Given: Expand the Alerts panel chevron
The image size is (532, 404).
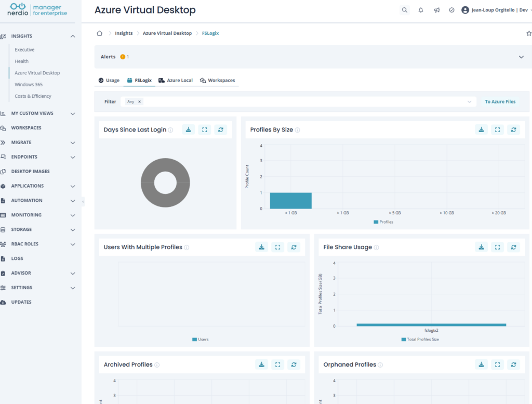Looking at the screenshot, I should pyautogui.click(x=521, y=57).
